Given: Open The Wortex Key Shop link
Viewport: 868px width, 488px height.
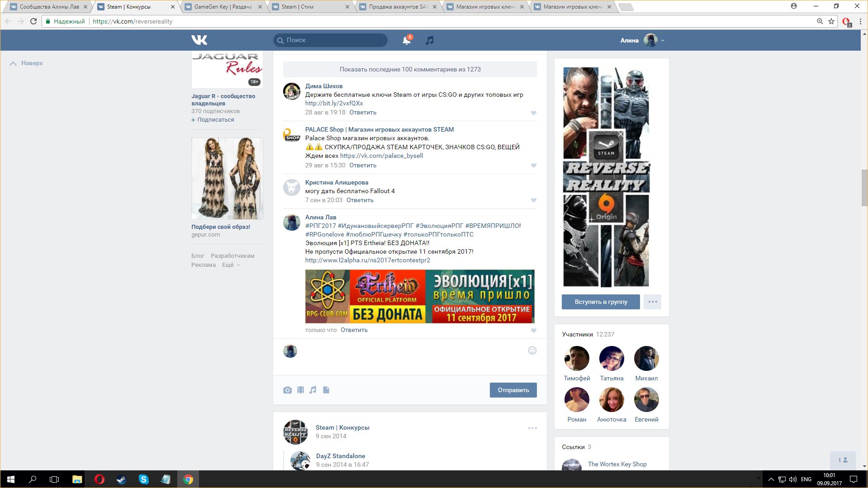Looking at the screenshot, I should point(617,464).
